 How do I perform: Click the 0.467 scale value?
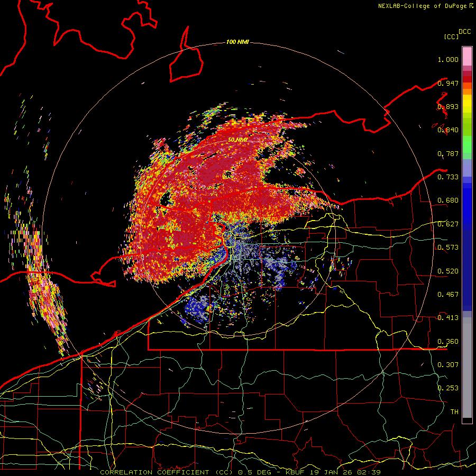coord(448,295)
